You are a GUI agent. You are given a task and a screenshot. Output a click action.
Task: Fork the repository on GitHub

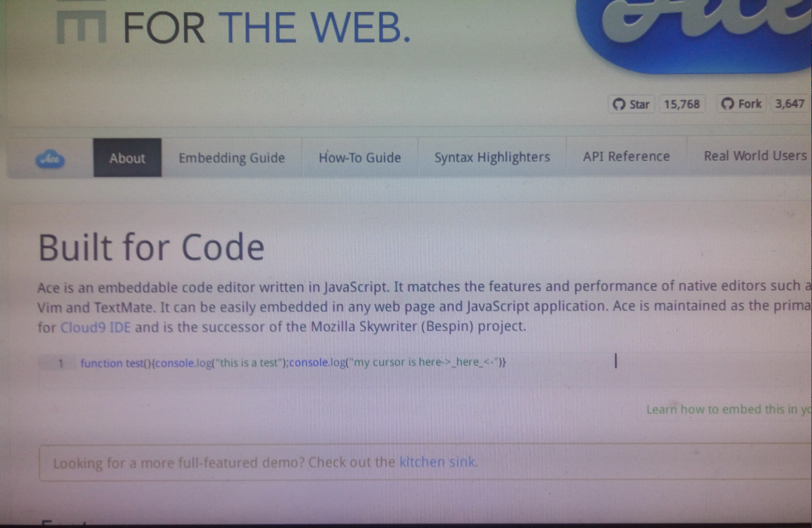point(740,104)
